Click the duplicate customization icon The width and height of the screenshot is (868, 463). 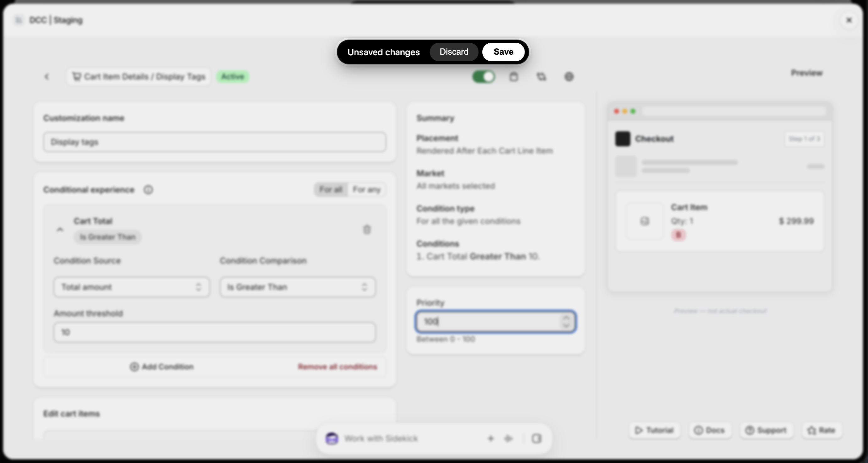coord(541,77)
